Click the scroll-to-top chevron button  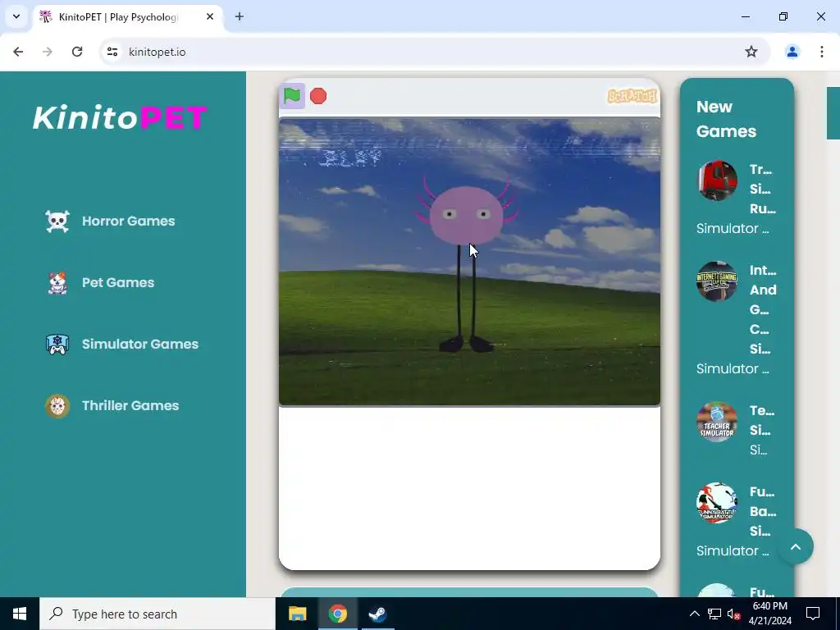[796, 546]
